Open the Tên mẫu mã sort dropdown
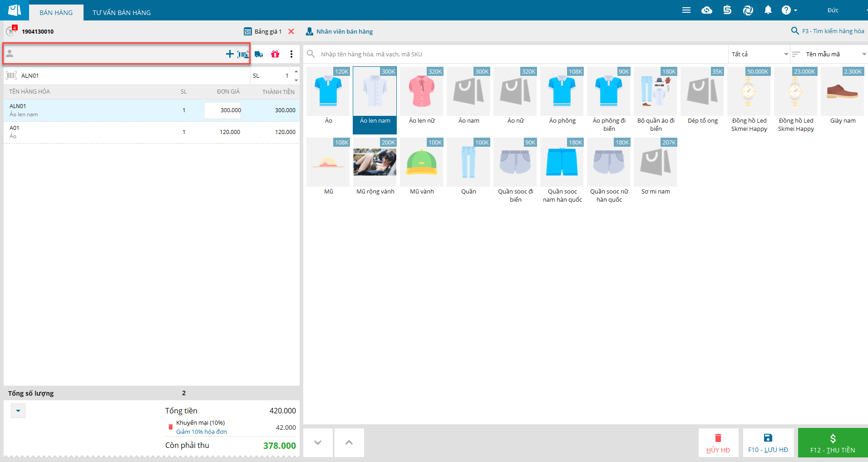The height and width of the screenshot is (462, 868). [829, 54]
